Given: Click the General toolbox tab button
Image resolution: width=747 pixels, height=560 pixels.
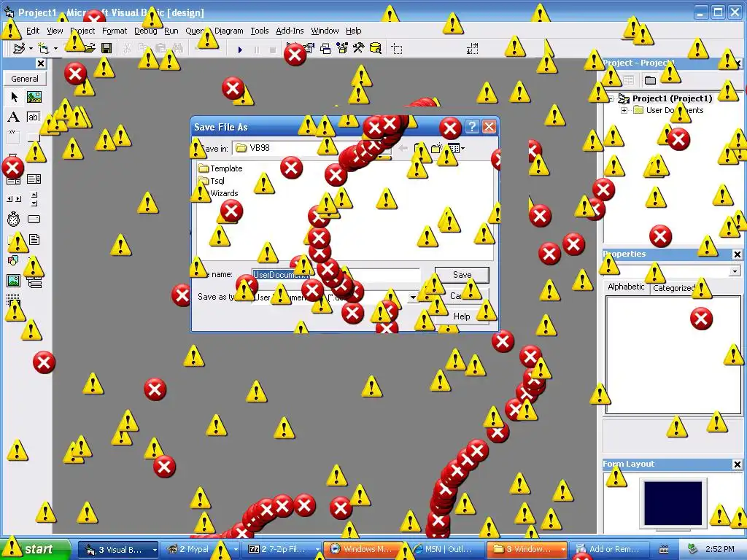Looking at the screenshot, I should point(25,79).
